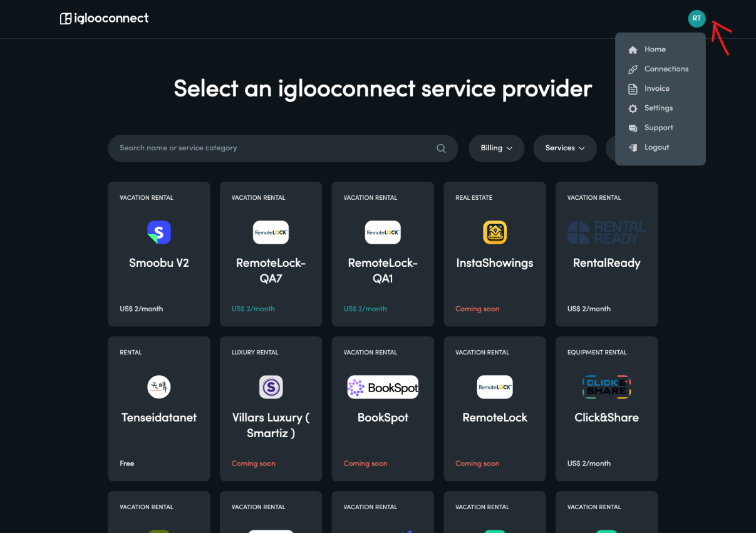Click the InstaShowings yellow logo

click(495, 232)
